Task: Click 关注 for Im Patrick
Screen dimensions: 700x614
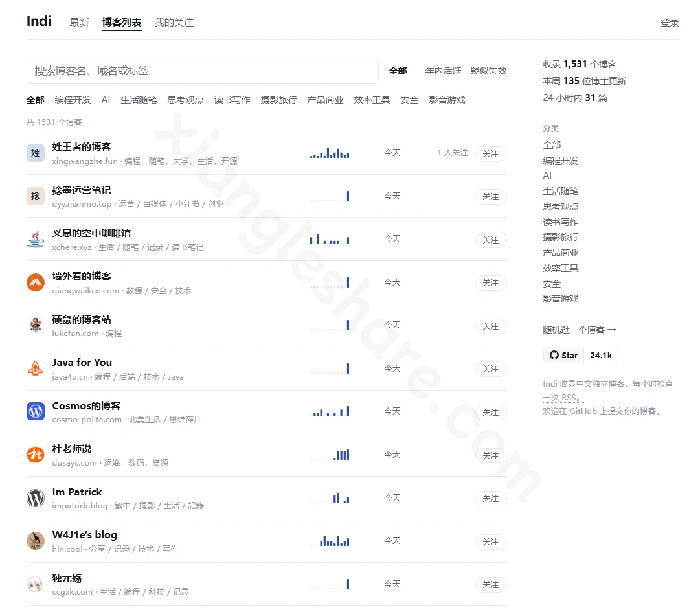Action: [491, 498]
